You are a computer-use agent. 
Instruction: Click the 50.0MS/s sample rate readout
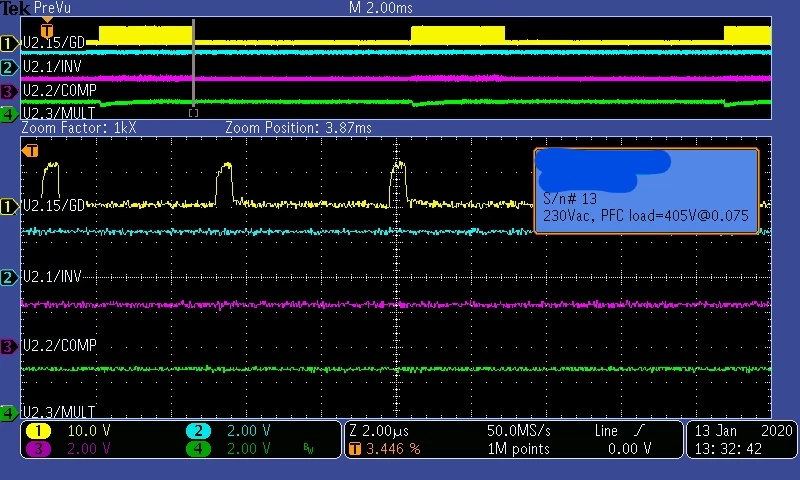519,431
